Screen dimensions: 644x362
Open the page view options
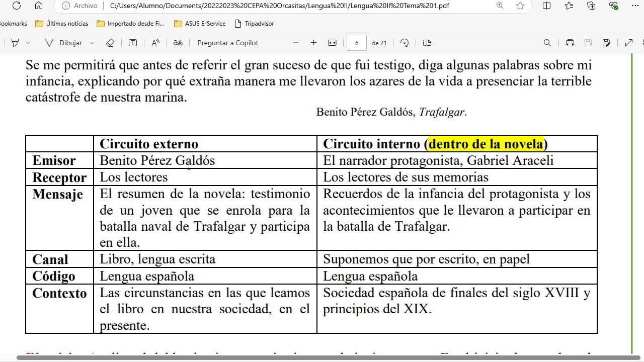coord(427,43)
